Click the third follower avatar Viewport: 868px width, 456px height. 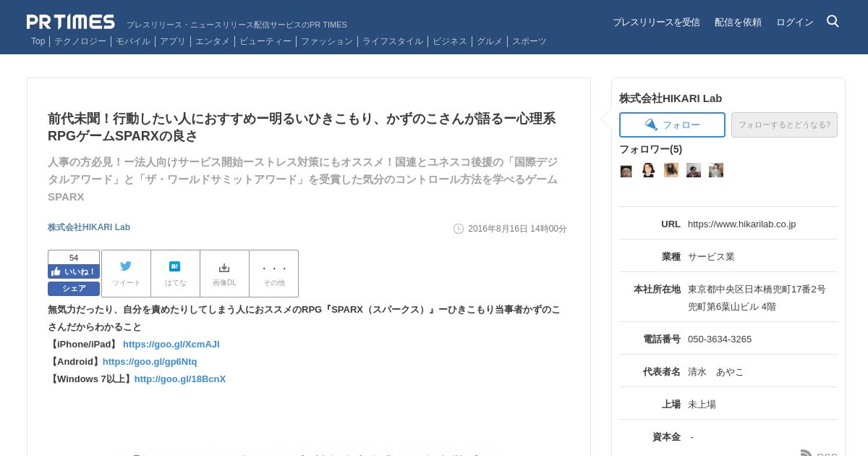(671, 170)
